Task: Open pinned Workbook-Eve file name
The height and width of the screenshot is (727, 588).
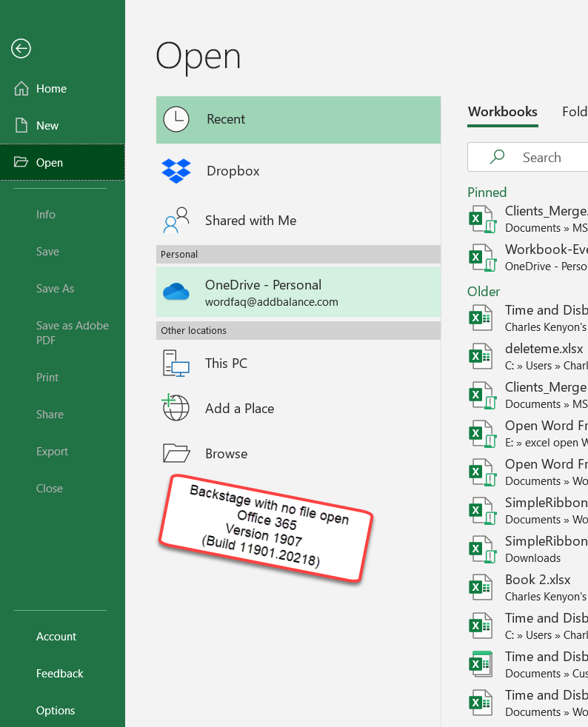Action: 547,249
